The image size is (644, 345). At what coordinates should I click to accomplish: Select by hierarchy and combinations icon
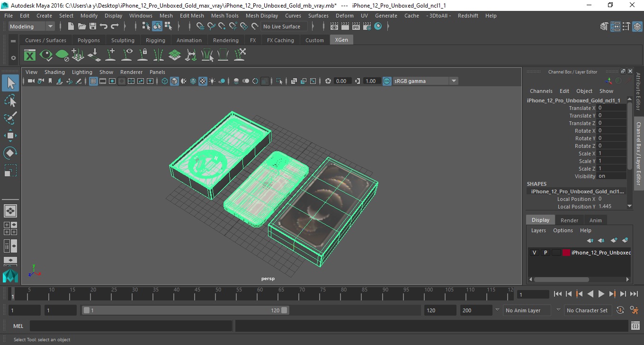(146, 27)
